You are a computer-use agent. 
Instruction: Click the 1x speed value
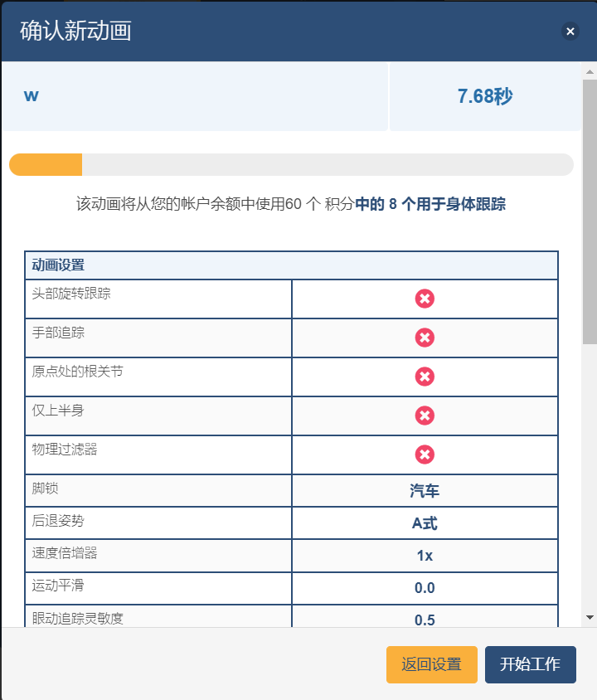[425, 556]
